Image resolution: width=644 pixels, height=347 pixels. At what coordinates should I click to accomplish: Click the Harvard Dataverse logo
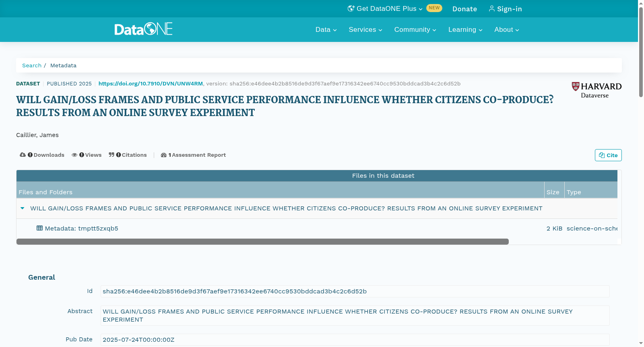click(597, 90)
